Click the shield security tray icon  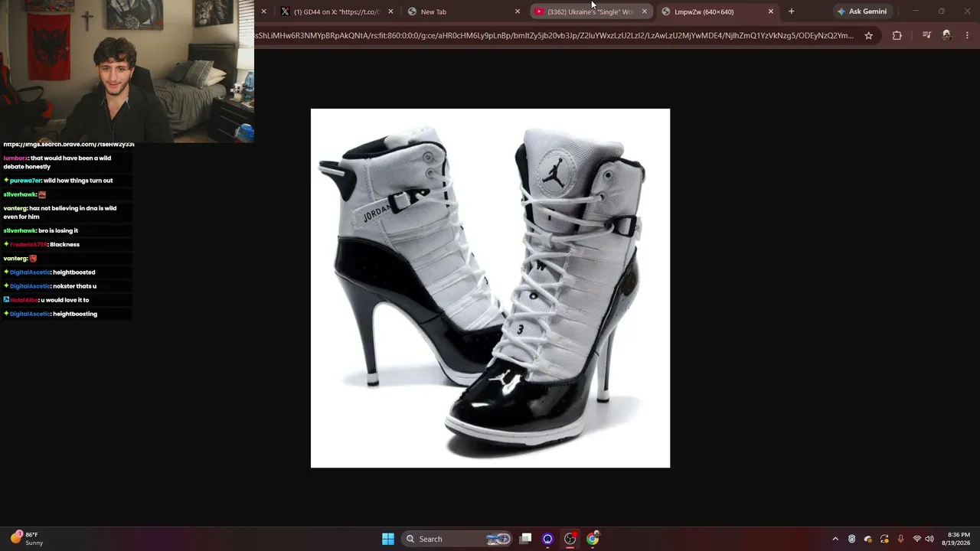click(x=851, y=539)
